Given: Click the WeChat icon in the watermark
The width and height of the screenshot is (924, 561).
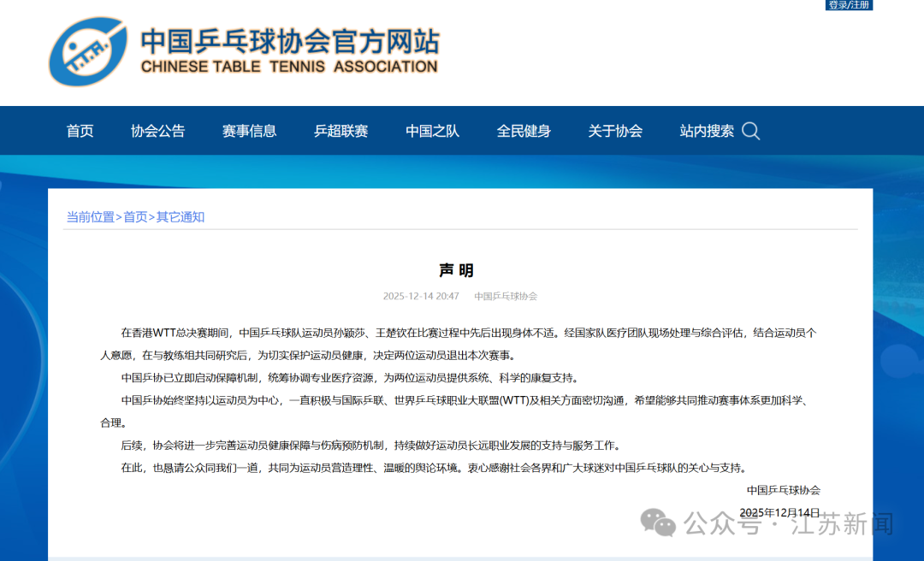Looking at the screenshot, I should point(659,523).
